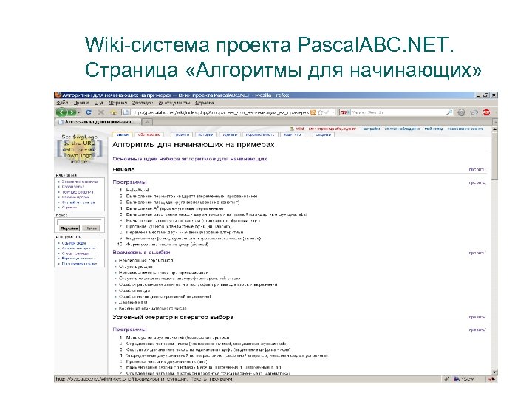Open the Случайная статья sidebar link
The height and width of the screenshot is (399, 532).
coord(78,202)
